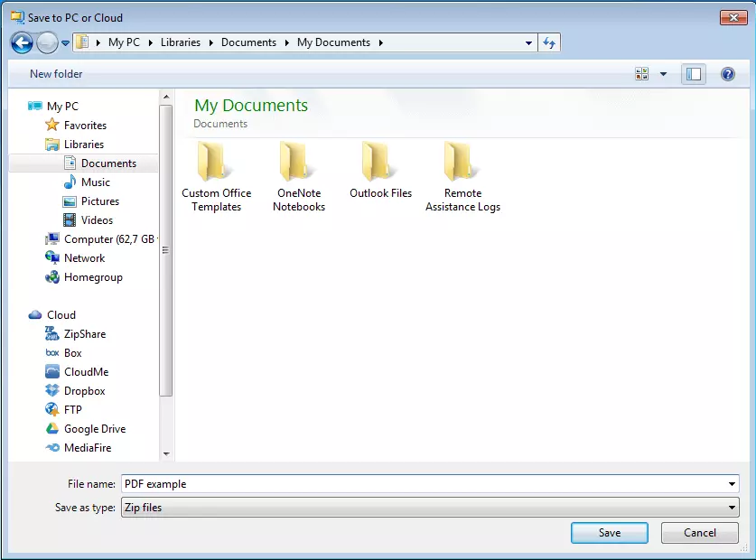Viewport: 756px width, 560px height.
Task: Click the My Documents breadcrumb
Action: (x=333, y=42)
